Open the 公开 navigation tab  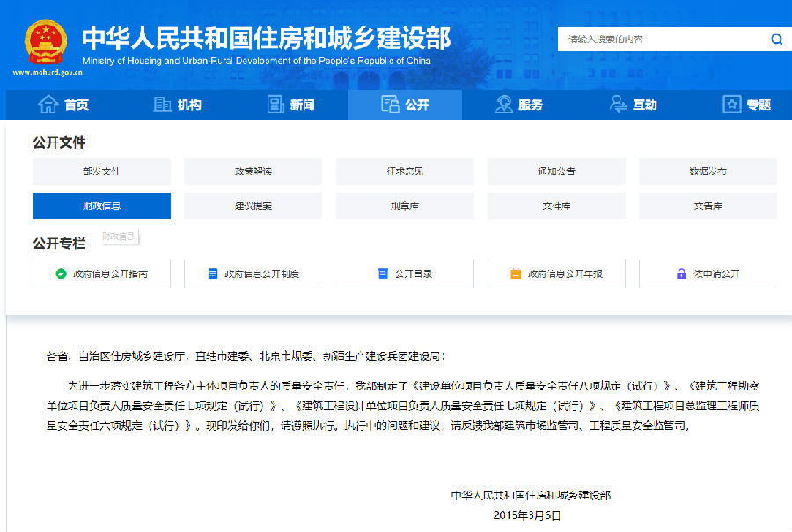[x=405, y=105]
